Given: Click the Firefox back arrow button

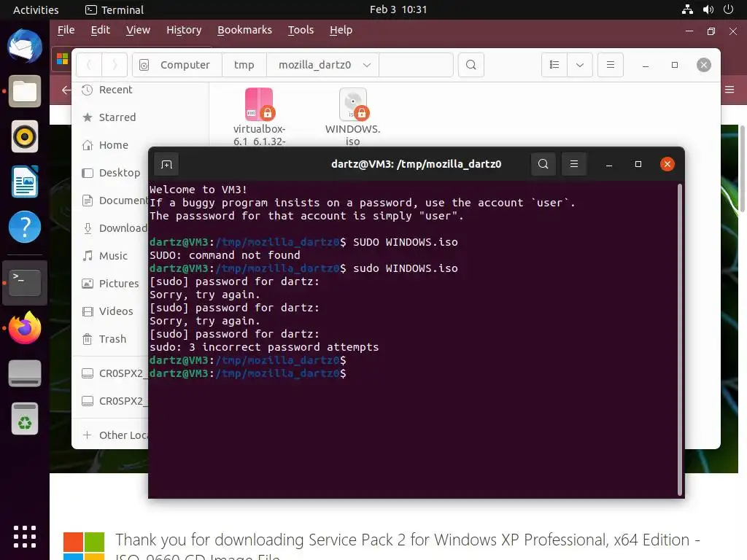Looking at the screenshot, I should pos(66,90).
